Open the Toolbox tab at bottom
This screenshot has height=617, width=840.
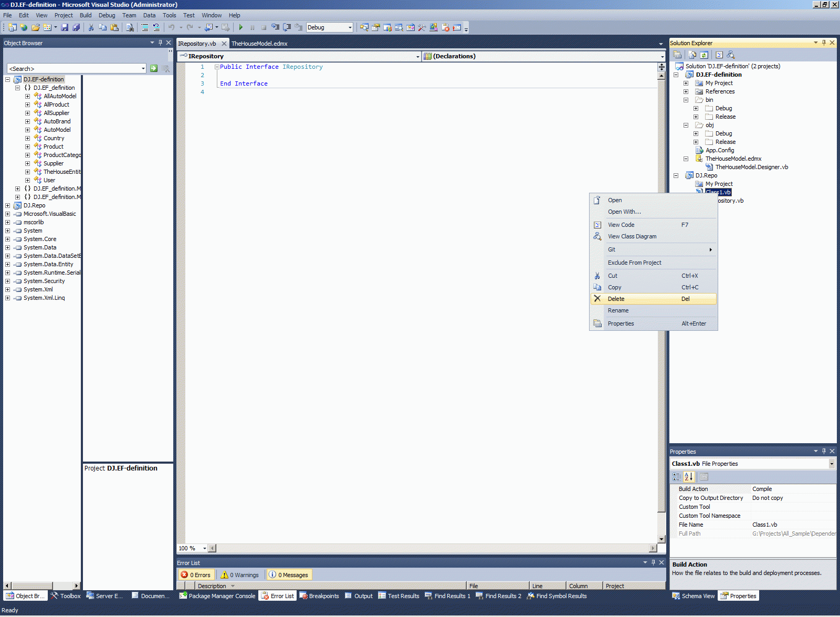[66, 596]
